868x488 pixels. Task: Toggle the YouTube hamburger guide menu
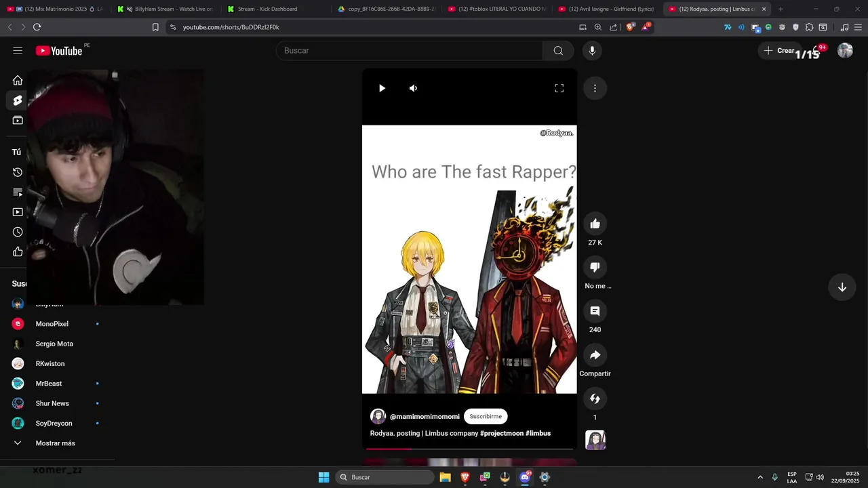click(x=18, y=51)
